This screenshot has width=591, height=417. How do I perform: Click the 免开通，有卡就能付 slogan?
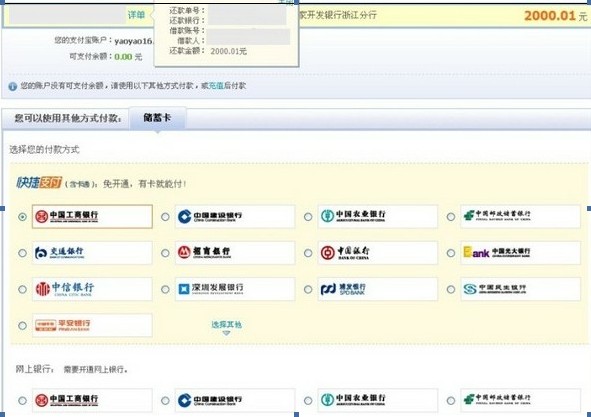(x=145, y=184)
